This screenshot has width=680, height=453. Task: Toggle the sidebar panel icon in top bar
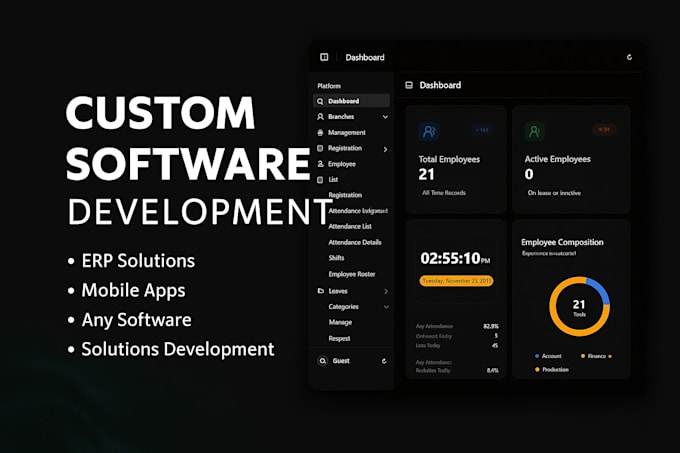(324, 57)
